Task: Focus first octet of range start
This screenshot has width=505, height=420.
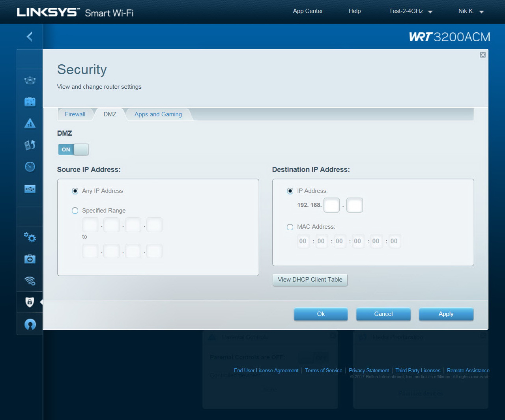Action: click(90, 225)
